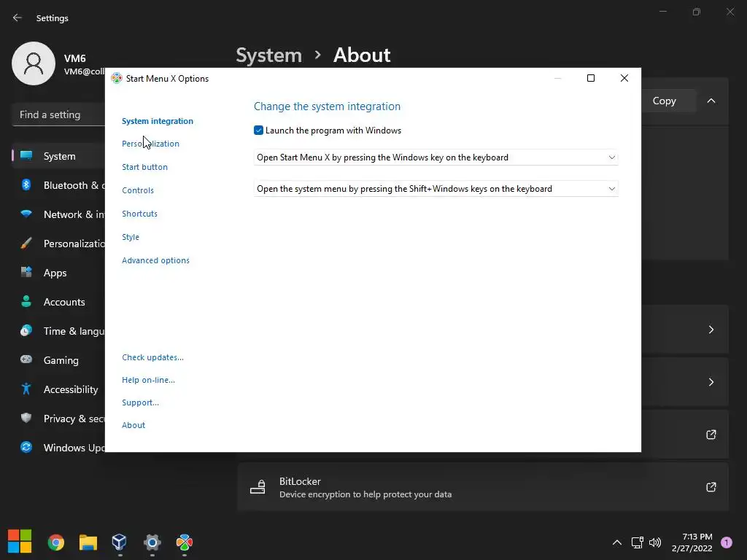Click the Start Menu X icon on taskbar
This screenshot has height=560, width=747.
(x=185, y=542)
